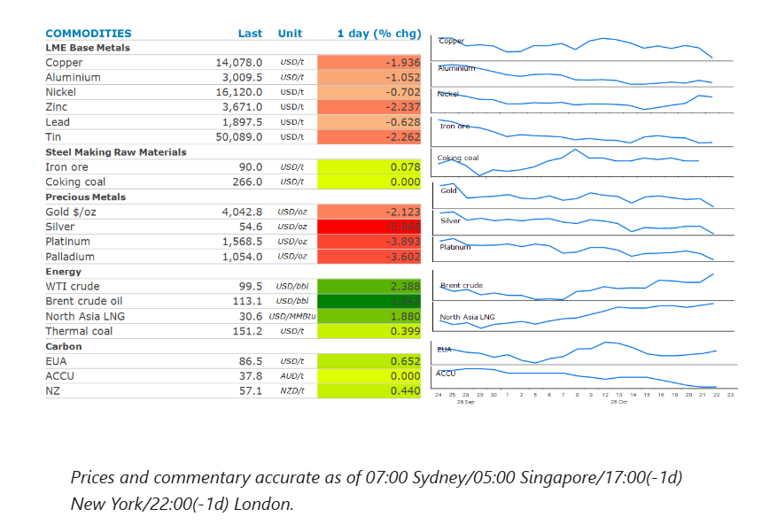The width and height of the screenshot is (777, 532).
Task: Open the Brent crude sparkline chart
Action: [x=583, y=286]
